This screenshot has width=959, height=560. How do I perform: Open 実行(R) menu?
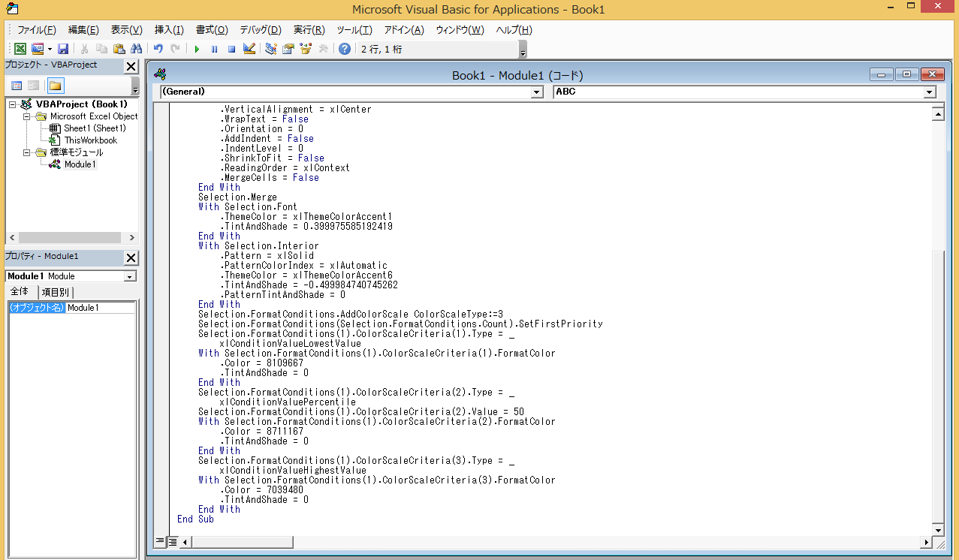[x=309, y=30]
